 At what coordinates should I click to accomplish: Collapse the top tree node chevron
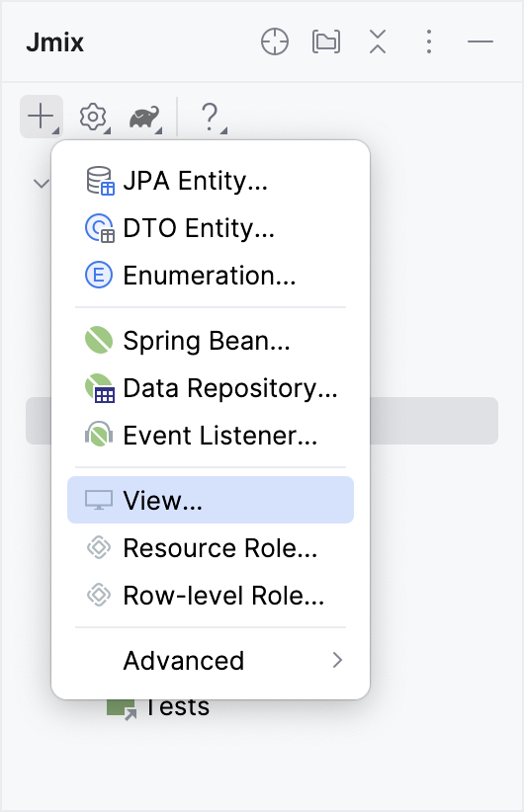coord(41,183)
